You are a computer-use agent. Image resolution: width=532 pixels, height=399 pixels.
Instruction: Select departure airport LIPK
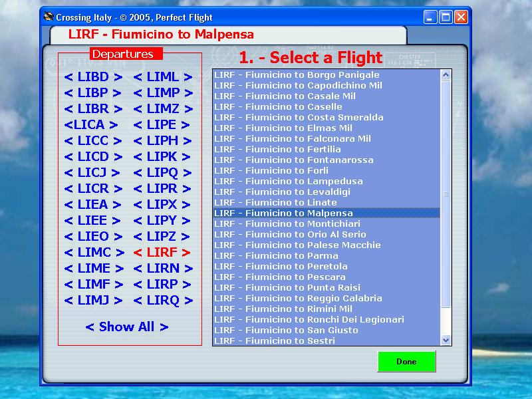[x=162, y=156]
